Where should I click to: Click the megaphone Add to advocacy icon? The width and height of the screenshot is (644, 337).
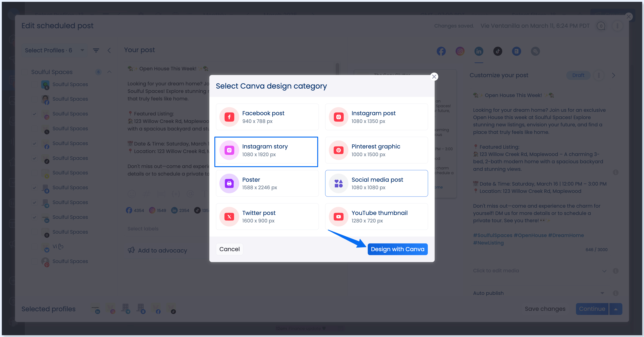click(x=131, y=250)
